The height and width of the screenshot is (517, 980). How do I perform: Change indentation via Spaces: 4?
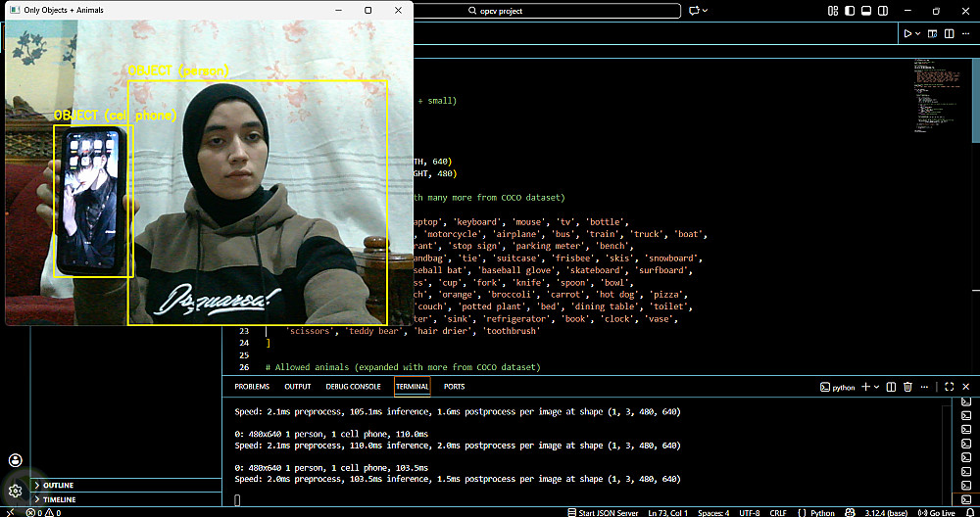pyautogui.click(x=713, y=513)
